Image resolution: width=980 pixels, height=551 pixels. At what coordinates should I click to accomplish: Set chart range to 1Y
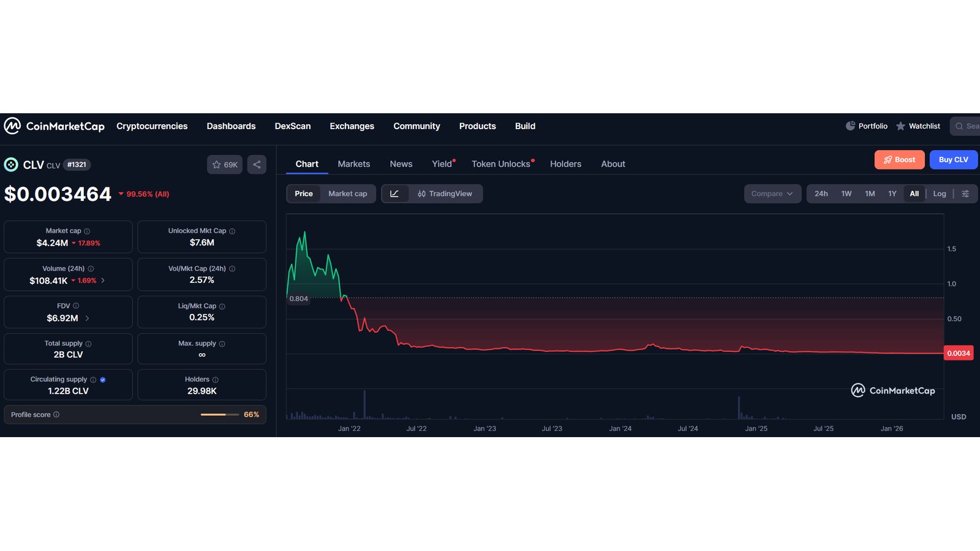[892, 193]
